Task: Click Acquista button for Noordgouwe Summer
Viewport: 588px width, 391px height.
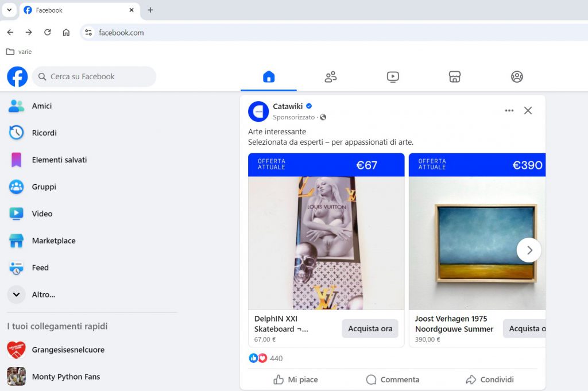Action: [x=524, y=329]
